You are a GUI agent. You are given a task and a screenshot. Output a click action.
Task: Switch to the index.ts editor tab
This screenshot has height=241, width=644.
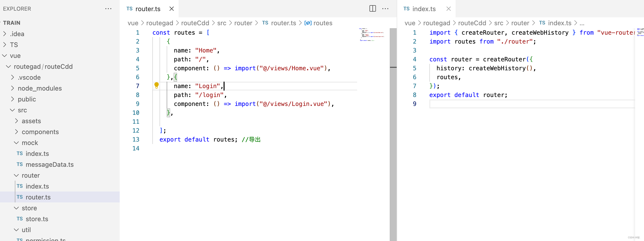[x=426, y=9]
